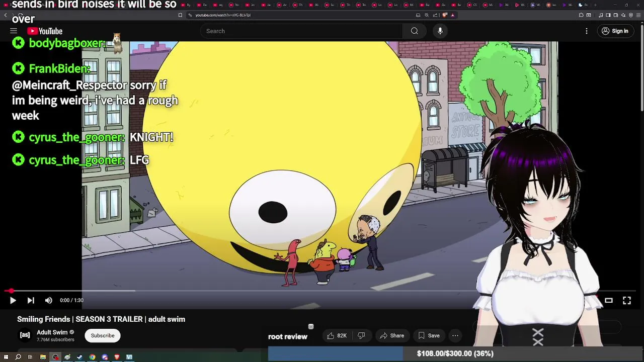Toggle the Brave sidebar panel
644x362 pixels.
608,15
